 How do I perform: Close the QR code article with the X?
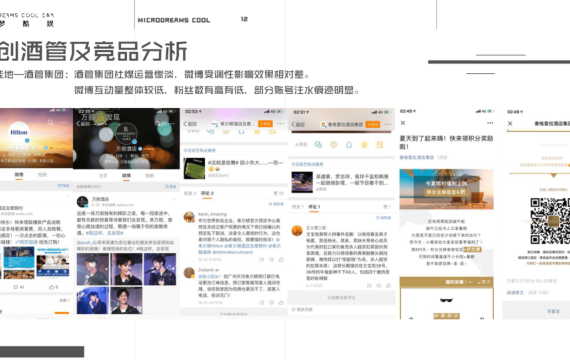[x=510, y=124]
